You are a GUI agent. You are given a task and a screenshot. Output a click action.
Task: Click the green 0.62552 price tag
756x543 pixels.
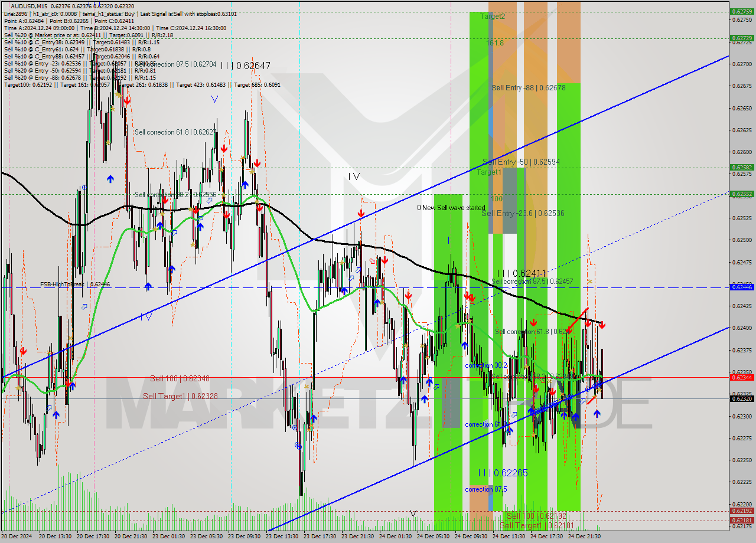click(741, 194)
